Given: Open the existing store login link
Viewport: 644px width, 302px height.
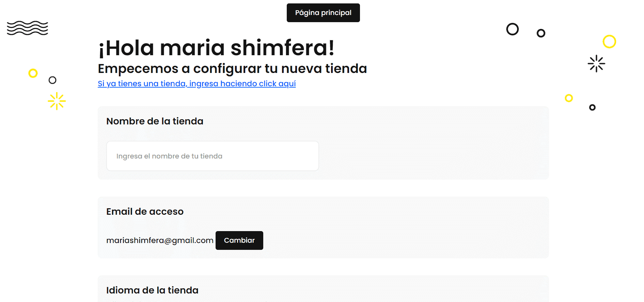Looking at the screenshot, I should coord(197,84).
